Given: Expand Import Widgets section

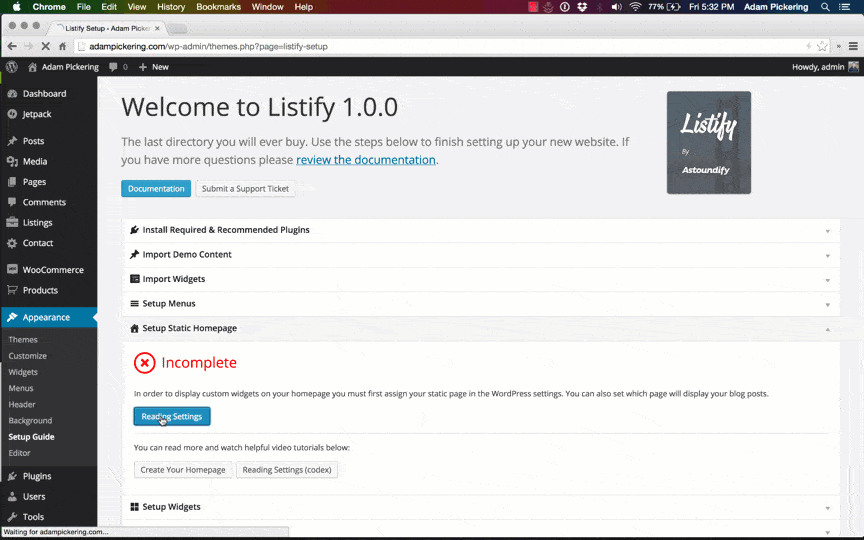Looking at the screenshot, I should coord(481,279).
